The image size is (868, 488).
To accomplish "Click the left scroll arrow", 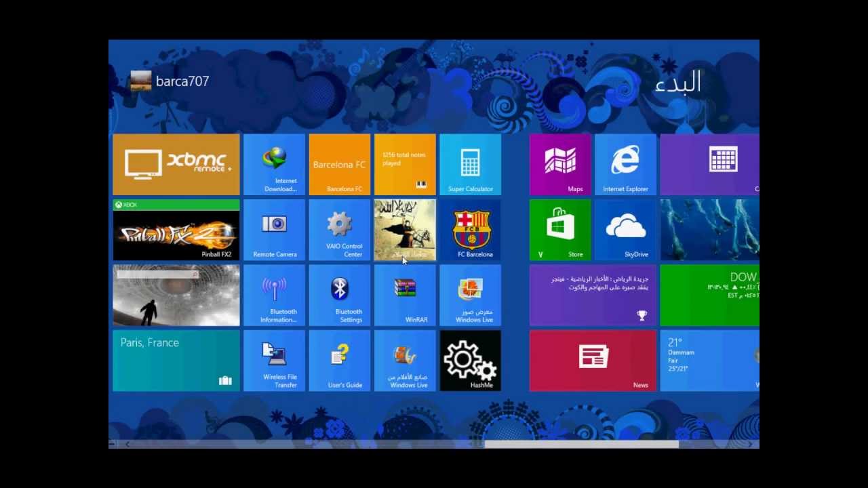I will (127, 445).
